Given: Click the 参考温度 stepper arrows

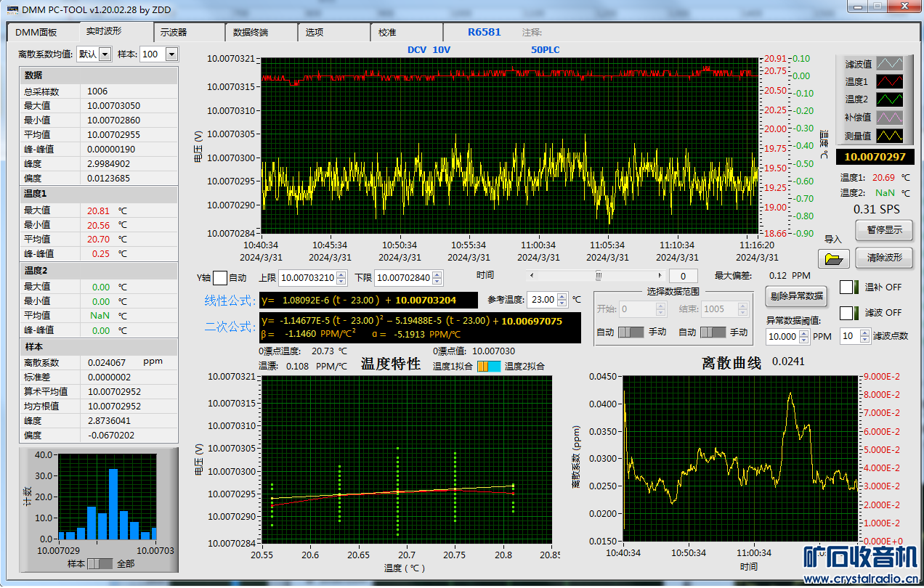Looking at the screenshot, I should [x=563, y=300].
